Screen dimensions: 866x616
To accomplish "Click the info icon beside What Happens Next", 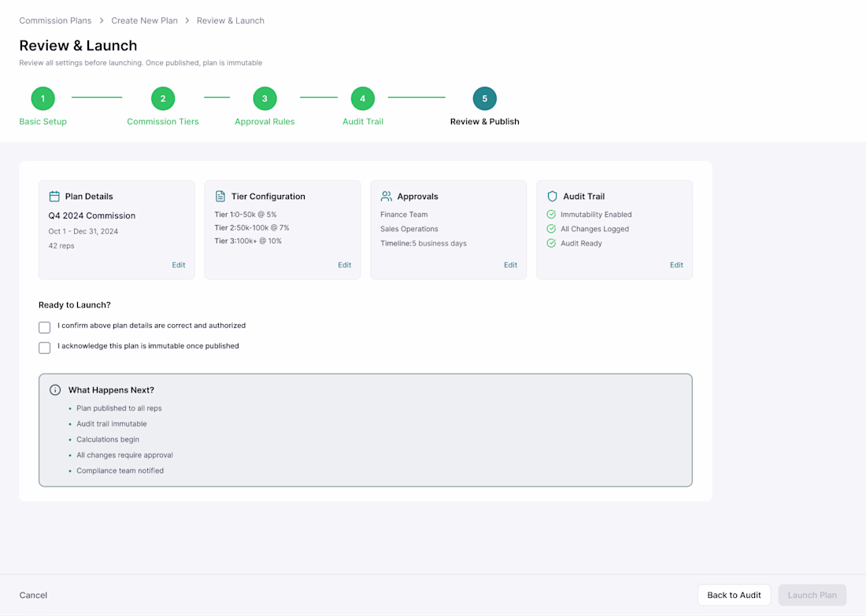I will (x=55, y=389).
